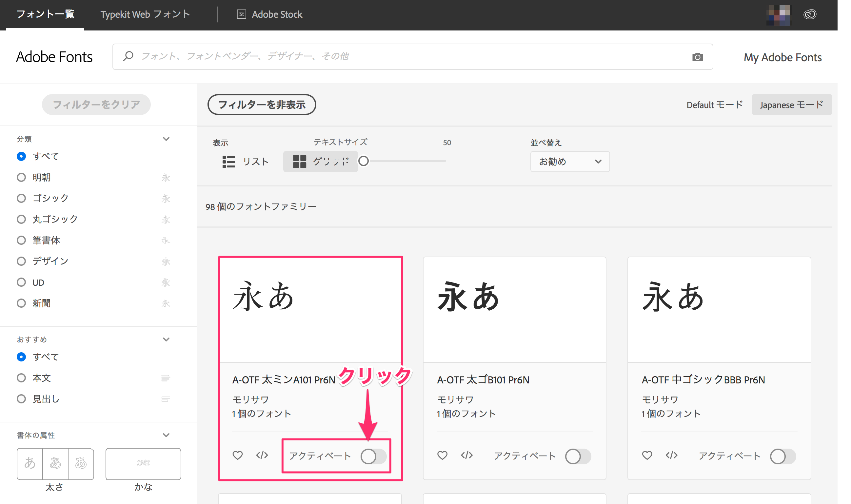Viewport: 851px width, 504px height.
Task: Click the camera visual search icon
Action: click(697, 57)
